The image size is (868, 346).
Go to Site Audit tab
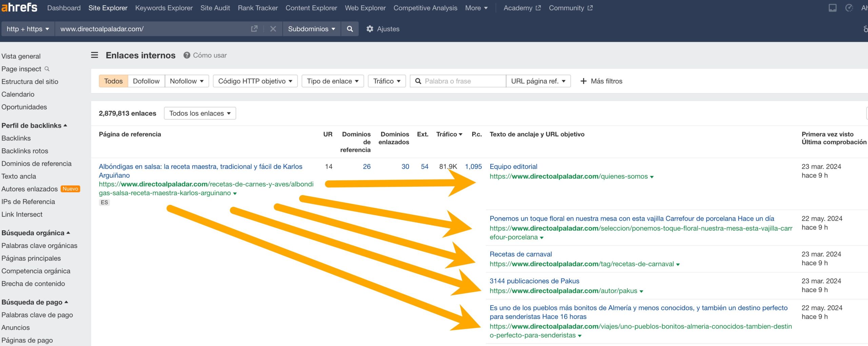[x=215, y=8]
